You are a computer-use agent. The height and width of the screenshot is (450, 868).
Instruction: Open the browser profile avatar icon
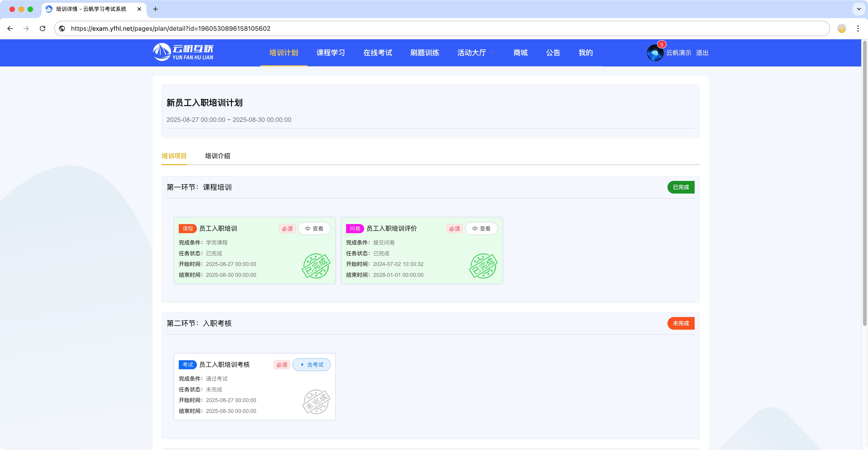[x=842, y=29]
